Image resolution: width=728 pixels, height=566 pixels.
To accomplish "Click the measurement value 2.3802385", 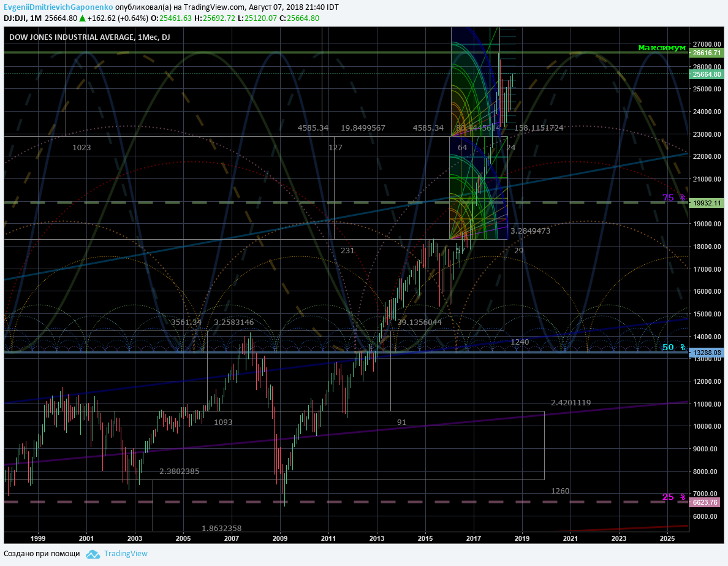I will (179, 471).
